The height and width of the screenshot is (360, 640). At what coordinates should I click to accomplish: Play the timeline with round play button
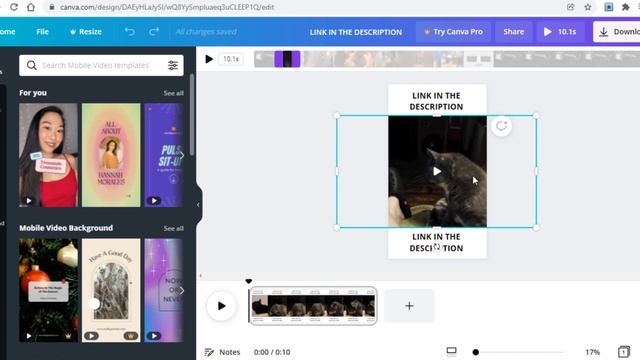click(221, 306)
